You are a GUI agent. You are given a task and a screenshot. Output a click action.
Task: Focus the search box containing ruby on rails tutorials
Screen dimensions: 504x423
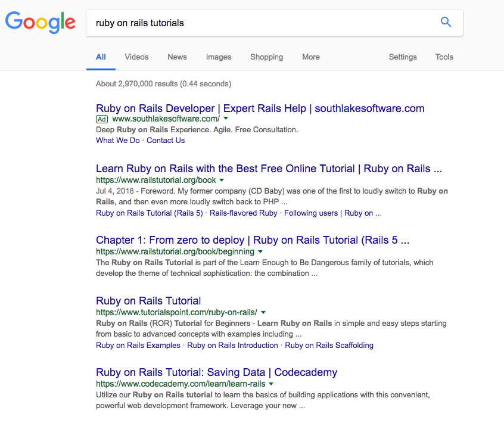[275, 23]
